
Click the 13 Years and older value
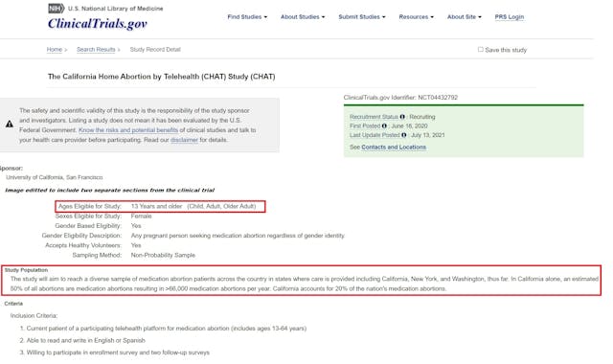click(156, 206)
